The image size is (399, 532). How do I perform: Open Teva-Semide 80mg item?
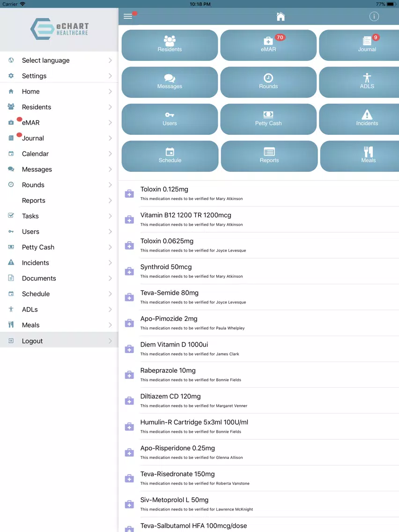coord(259,297)
